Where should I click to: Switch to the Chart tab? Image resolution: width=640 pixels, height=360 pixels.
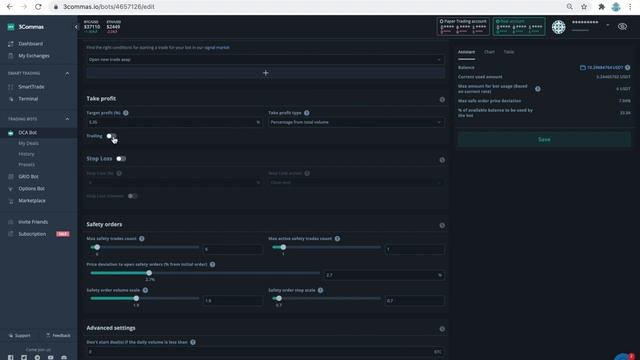489,52
